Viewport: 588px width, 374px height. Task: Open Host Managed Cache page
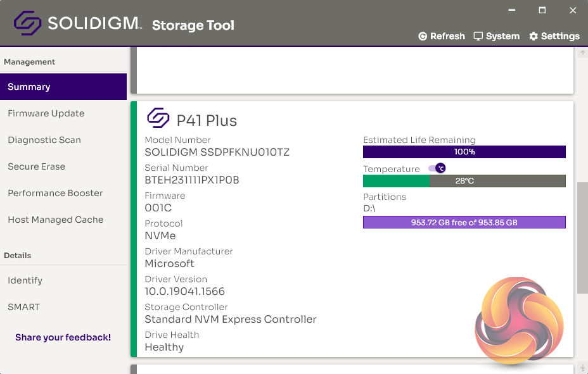tap(55, 220)
